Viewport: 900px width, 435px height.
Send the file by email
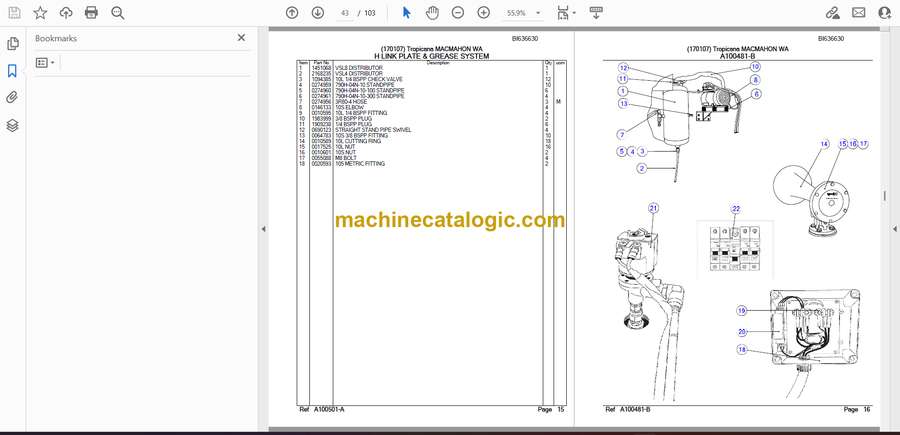click(859, 13)
